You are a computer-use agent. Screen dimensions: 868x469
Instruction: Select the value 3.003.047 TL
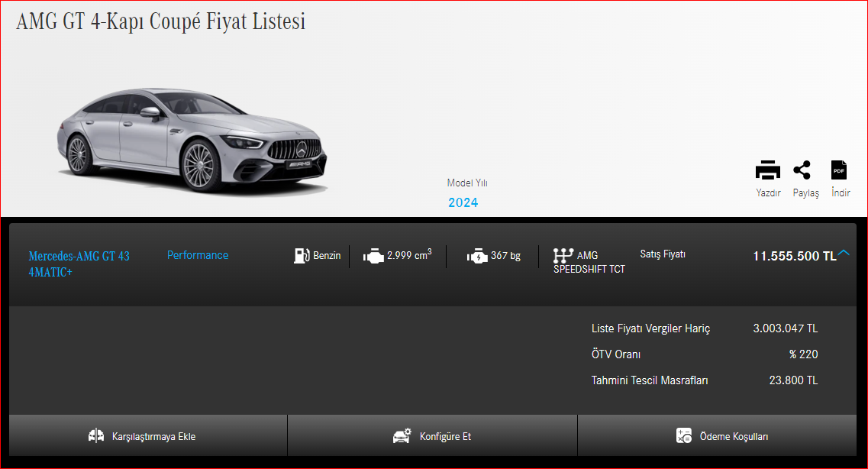[785, 328]
